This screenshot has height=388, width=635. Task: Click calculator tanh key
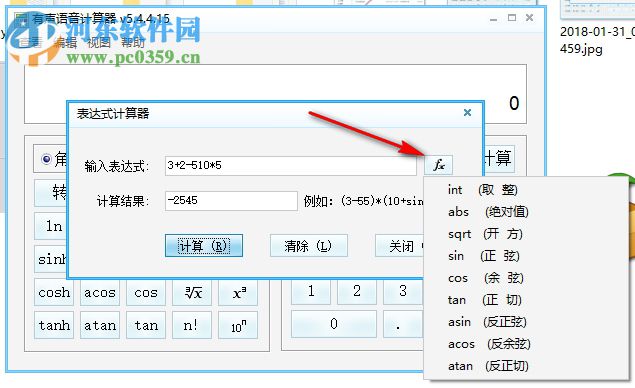pyautogui.click(x=54, y=325)
